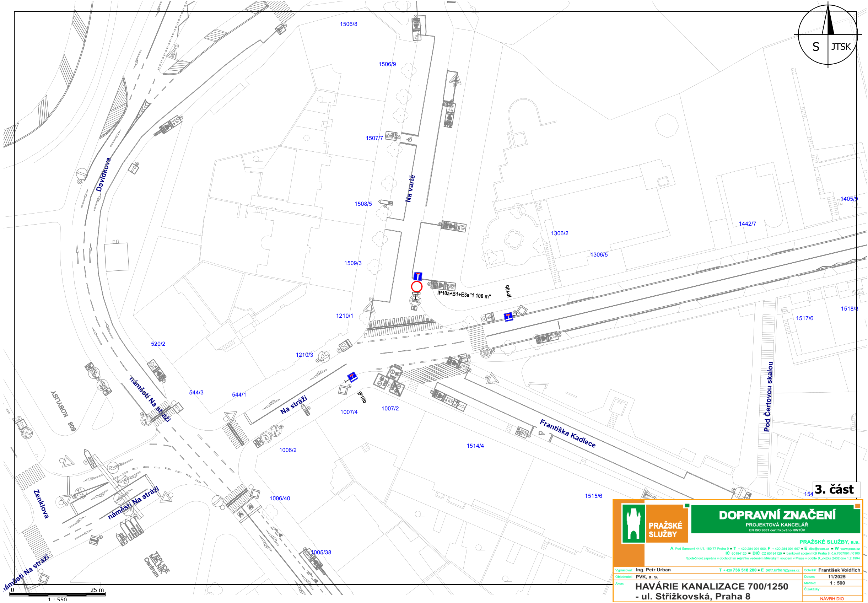
Task: Click the date 11/2025
Action: point(837,577)
